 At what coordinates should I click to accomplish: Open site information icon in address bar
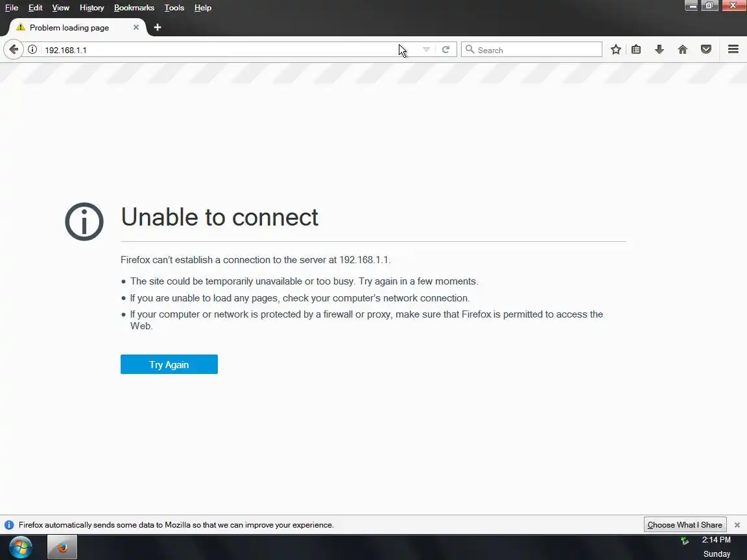point(32,49)
